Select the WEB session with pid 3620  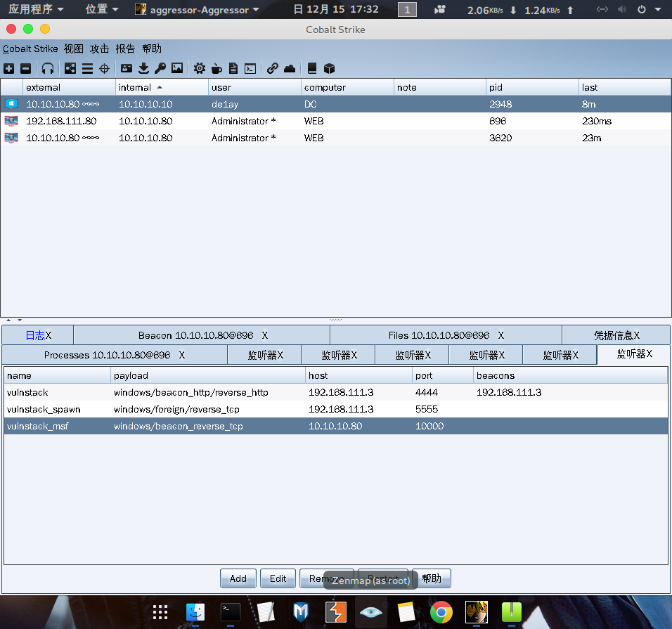click(336, 138)
